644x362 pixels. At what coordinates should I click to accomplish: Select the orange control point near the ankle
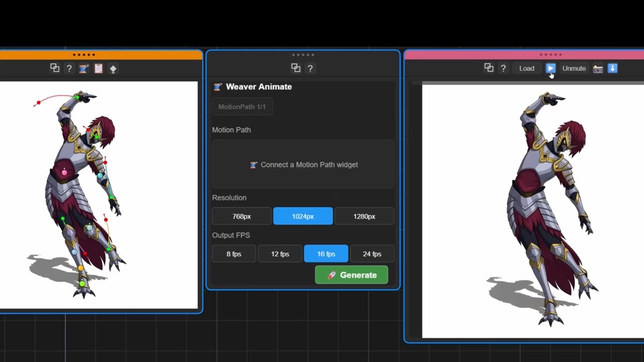[80, 268]
